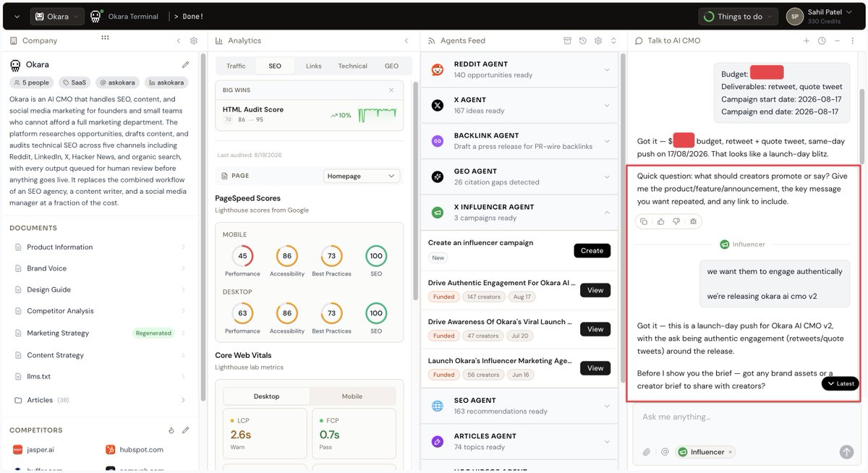
Task: Dismiss the Big Wins card
Action: coord(391,90)
